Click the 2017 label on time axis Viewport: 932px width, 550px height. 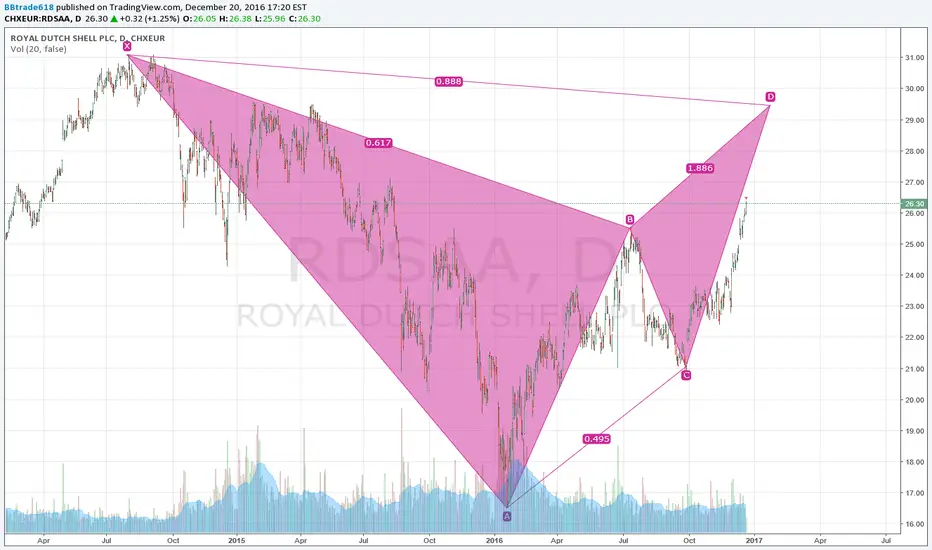(754, 540)
